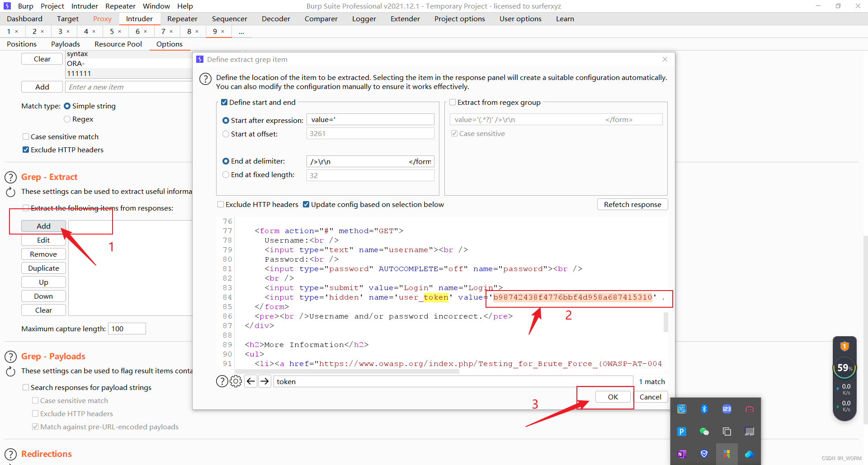Toggle the Define start and end checkbox
Viewport: 868px width, 465px height.
(224, 103)
